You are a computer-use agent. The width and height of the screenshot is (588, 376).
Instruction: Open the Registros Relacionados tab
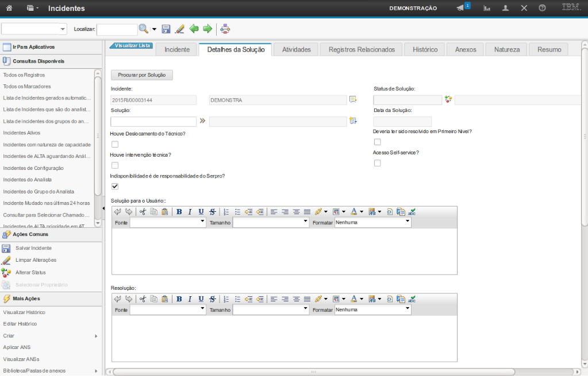[362, 49]
